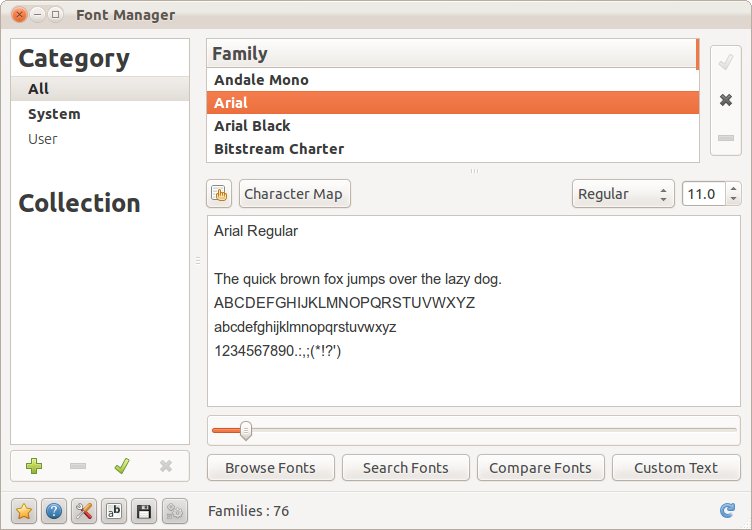752x530 pixels.
Task: Click the blue refresh arrow icon
Action: [728, 510]
